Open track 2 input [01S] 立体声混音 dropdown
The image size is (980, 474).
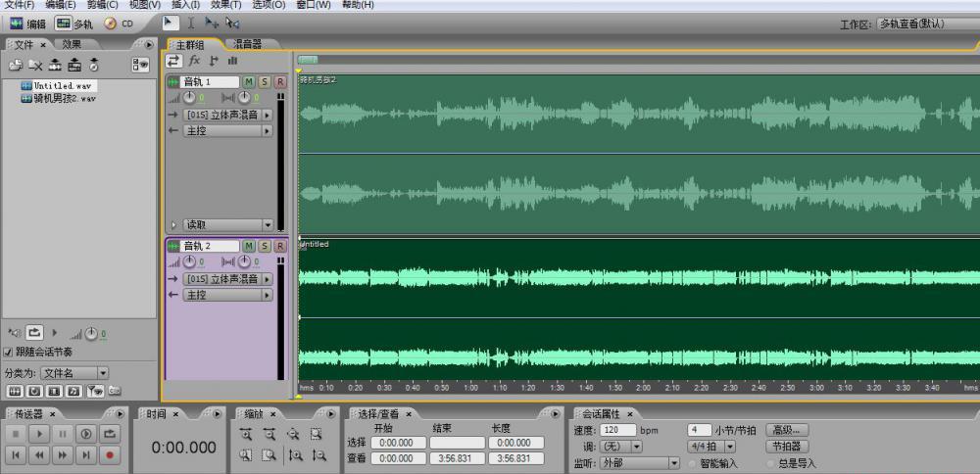click(x=227, y=279)
